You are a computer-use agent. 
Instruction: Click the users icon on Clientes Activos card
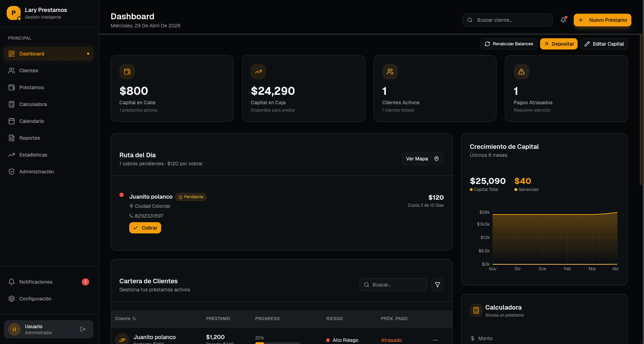click(x=390, y=72)
